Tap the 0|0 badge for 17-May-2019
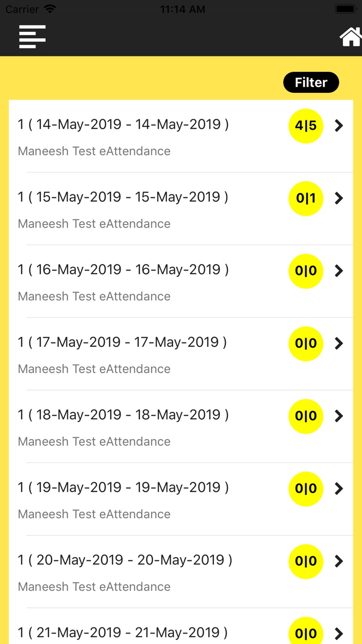This screenshot has width=362, height=644. pyautogui.click(x=306, y=343)
